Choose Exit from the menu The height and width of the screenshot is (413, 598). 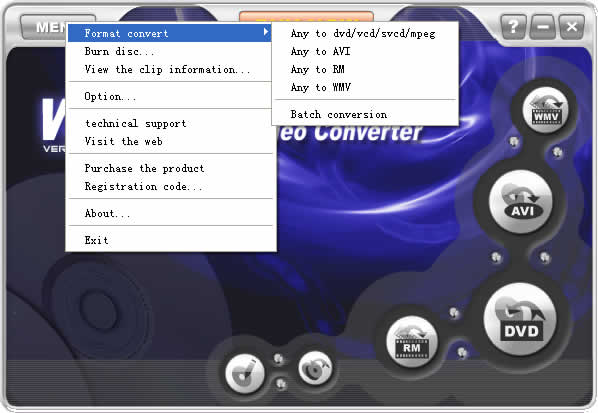pyautogui.click(x=169, y=241)
